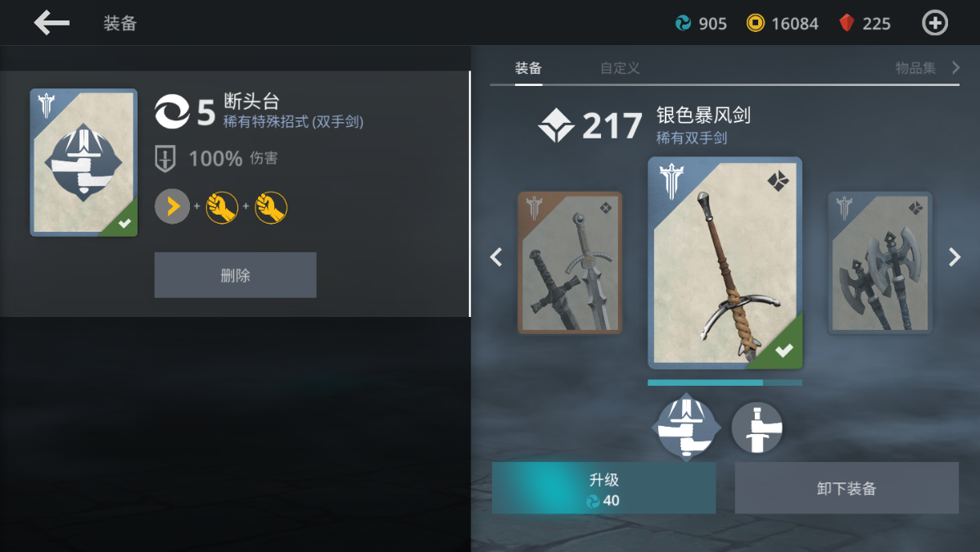Tap the first yellow fist combo icon

click(222, 207)
